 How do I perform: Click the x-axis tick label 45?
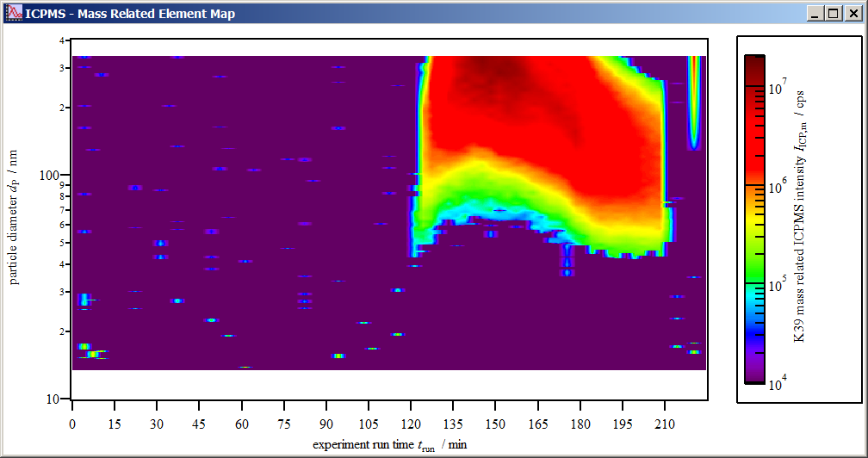[x=199, y=424]
